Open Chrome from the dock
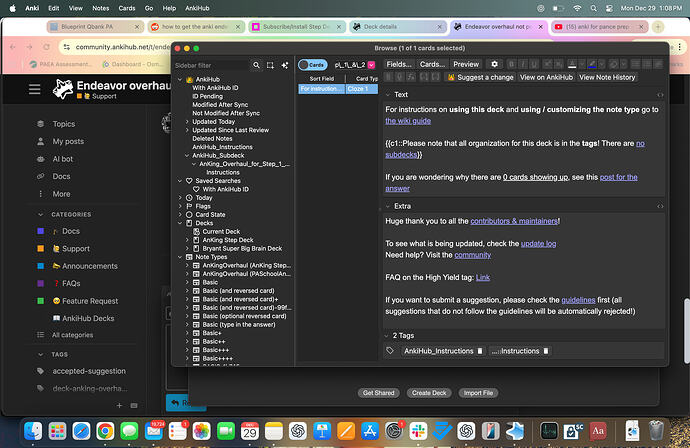Screen dimensions: 690x448 click(105, 431)
